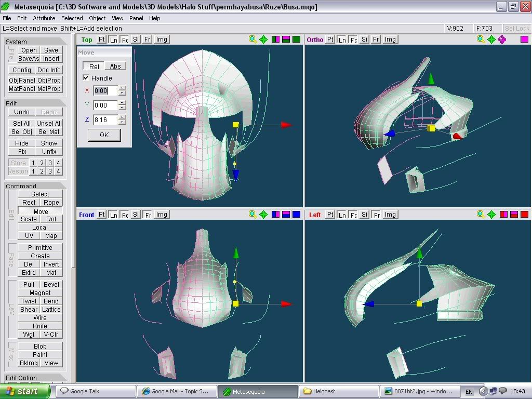Switch to Helghast folder in taskbar

pyautogui.click(x=339, y=391)
